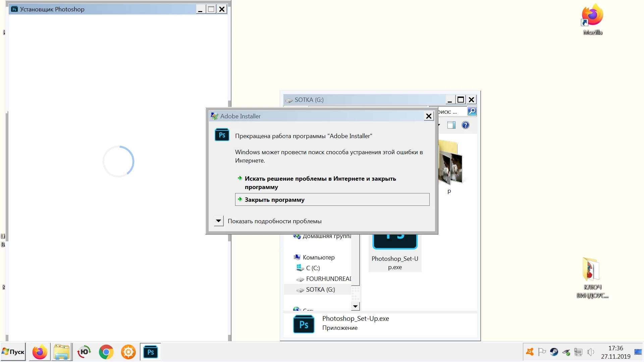Screen dimensions: 644x362
Task: Click the volume speaker tray icon
Action: pos(591,352)
